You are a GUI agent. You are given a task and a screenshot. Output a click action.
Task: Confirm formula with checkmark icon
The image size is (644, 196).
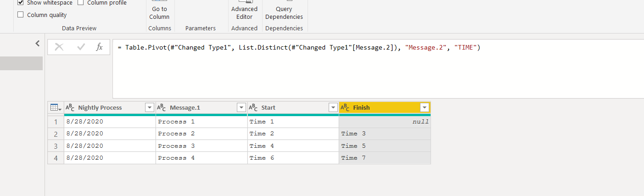(81, 47)
